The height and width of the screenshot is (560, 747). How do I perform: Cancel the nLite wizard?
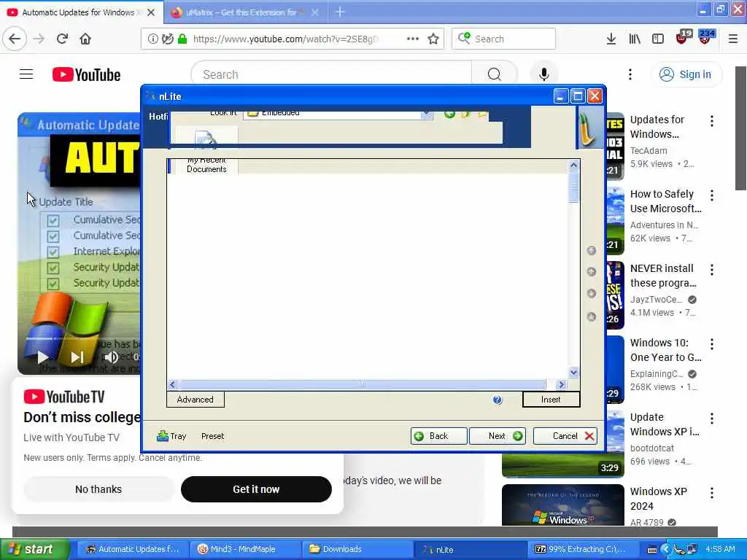[x=565, y=436]
